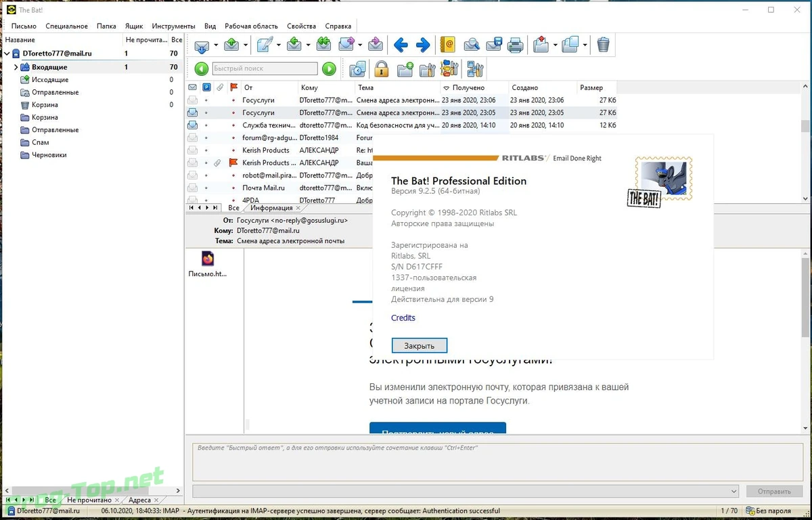Click the Reply to all icon

tap(323, 45)
